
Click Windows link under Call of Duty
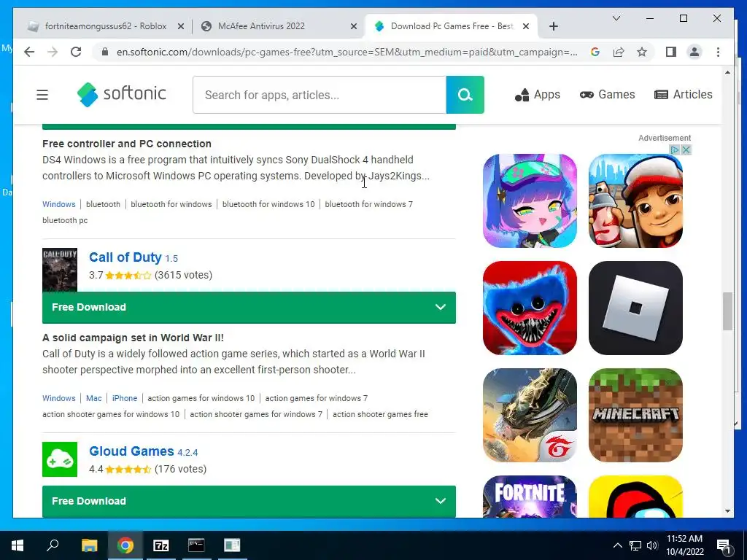click(58, 398)
